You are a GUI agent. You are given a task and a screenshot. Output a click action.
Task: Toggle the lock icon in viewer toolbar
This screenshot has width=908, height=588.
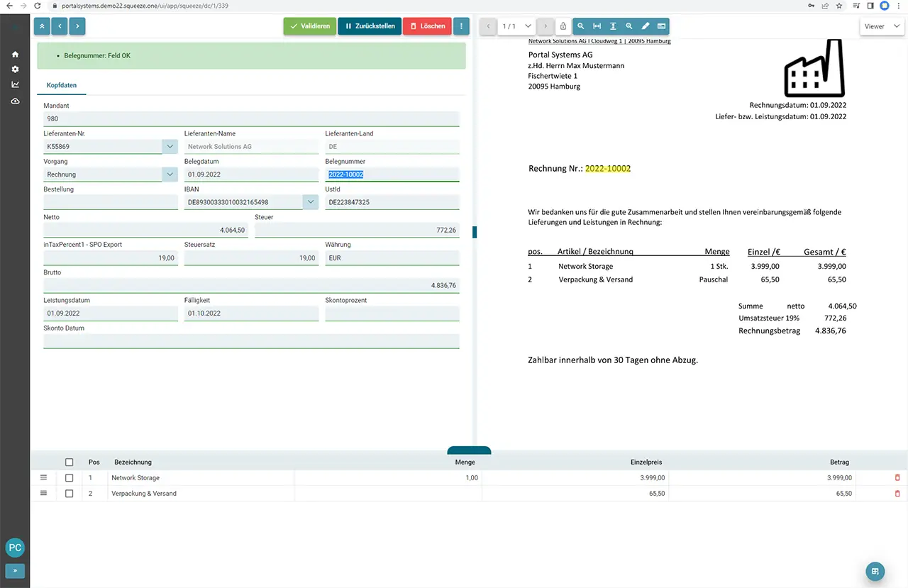click(563, 26)
